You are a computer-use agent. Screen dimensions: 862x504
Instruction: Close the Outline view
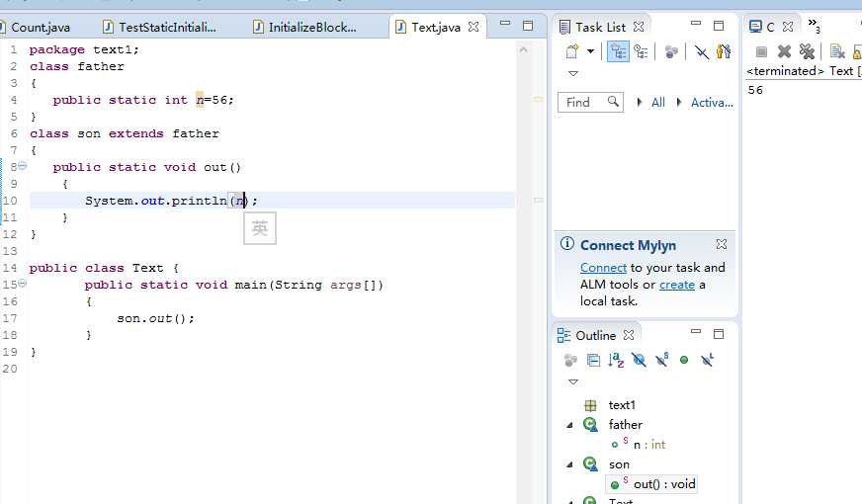coord(629,335)
